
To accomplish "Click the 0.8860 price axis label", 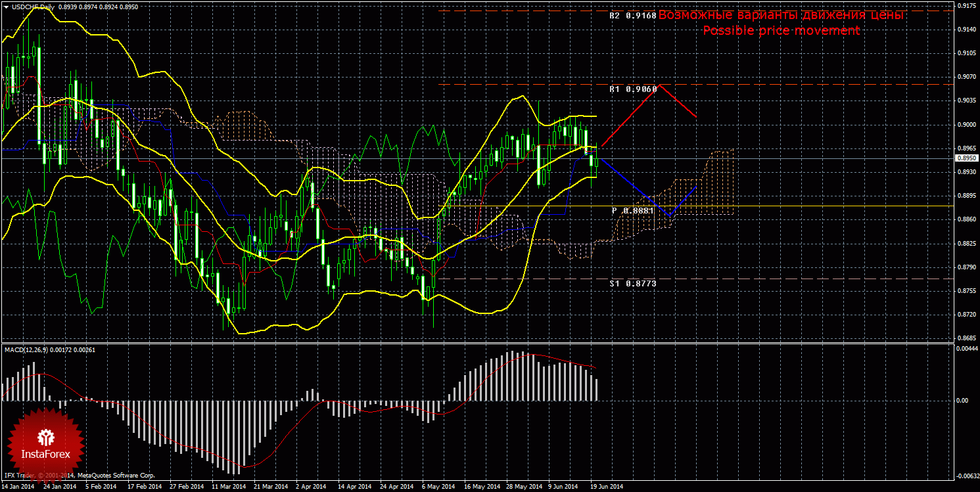I will 966,219.
